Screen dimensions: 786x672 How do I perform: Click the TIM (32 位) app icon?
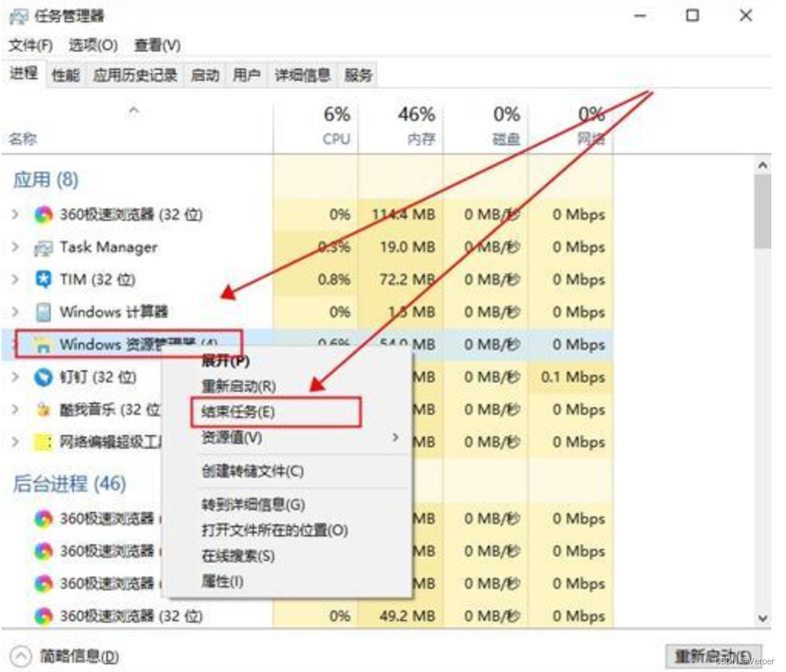pyautogui.click(x=44, y=279)
